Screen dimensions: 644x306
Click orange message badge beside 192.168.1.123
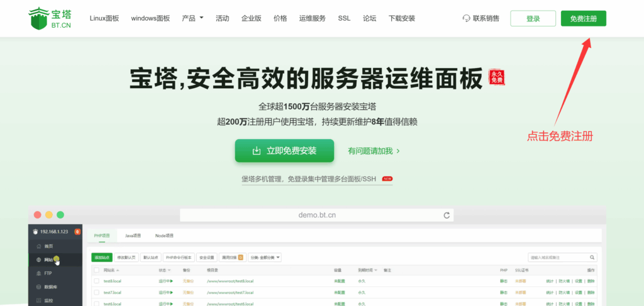click(x=77, y=232)
